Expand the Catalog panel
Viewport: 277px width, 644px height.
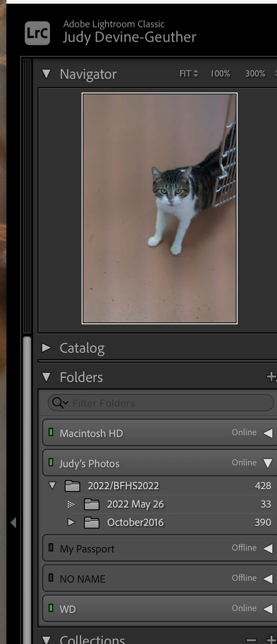click(46, 348)
